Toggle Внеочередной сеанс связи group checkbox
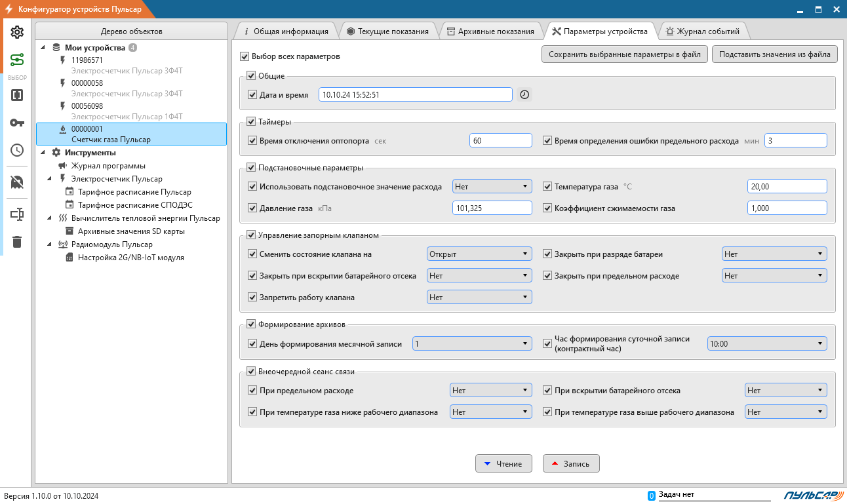Image resolution: width=847 pixels, height=504 pixels. tap(250, 371)
